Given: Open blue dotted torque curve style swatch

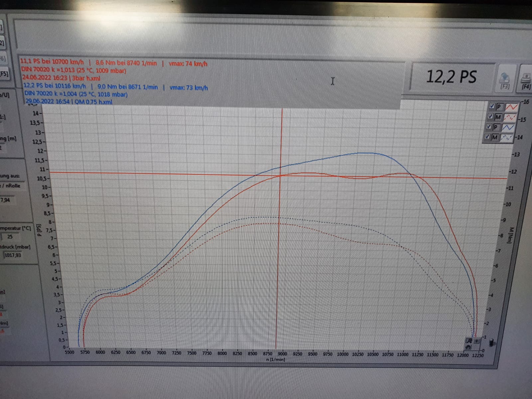Looking at the screenshot, I should [x=507, y=137].
